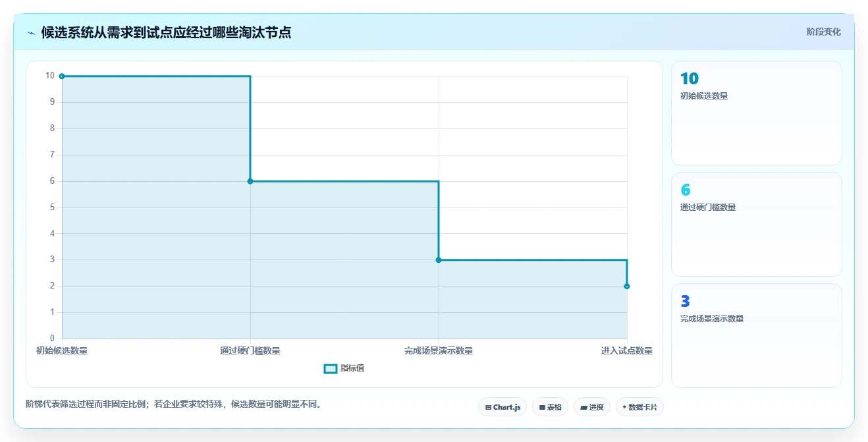Click the y-axis value 0
The width and height of the screenshot is (868, 442).
tap(52, 339)
